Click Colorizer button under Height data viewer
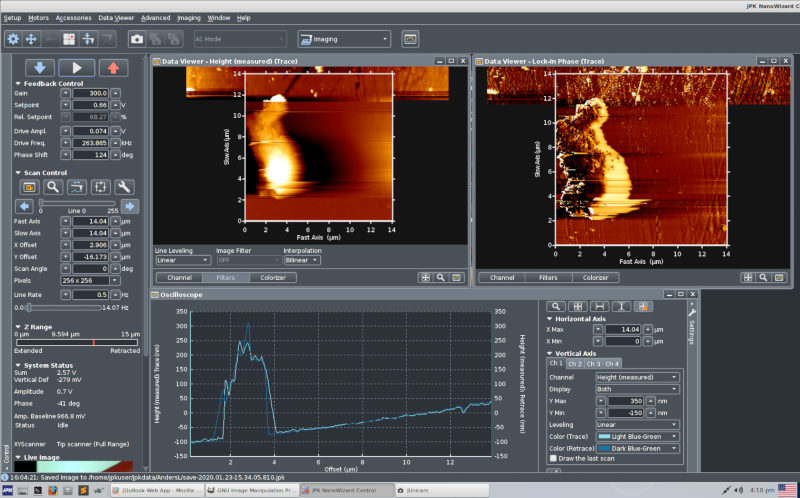 [273, 277]
